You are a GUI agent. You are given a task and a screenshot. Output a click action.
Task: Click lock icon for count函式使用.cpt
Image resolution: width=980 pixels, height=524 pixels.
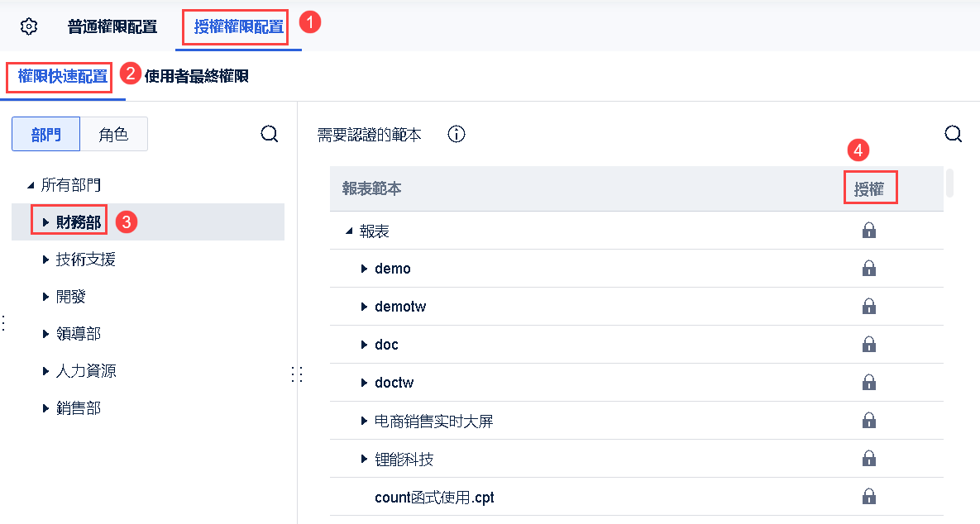click(x=869, y=497)
